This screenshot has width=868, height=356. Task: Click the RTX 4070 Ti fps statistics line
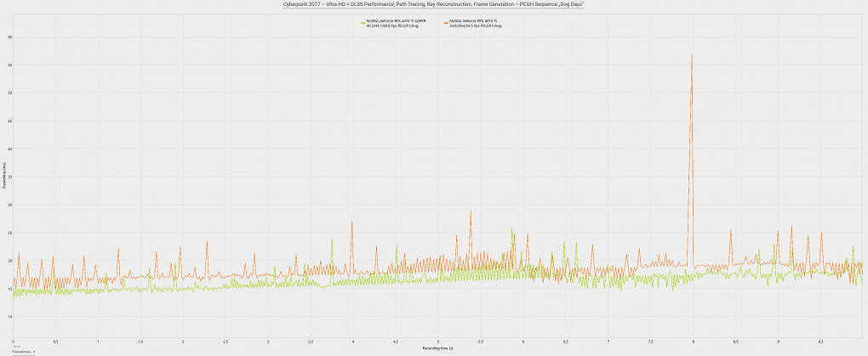(476, 26)
